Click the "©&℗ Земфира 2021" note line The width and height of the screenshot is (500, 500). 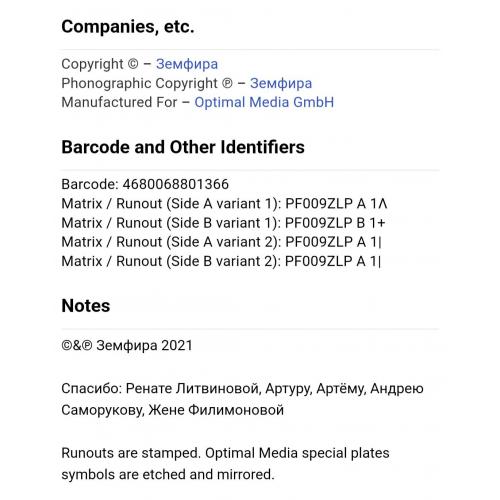[127, 346]
